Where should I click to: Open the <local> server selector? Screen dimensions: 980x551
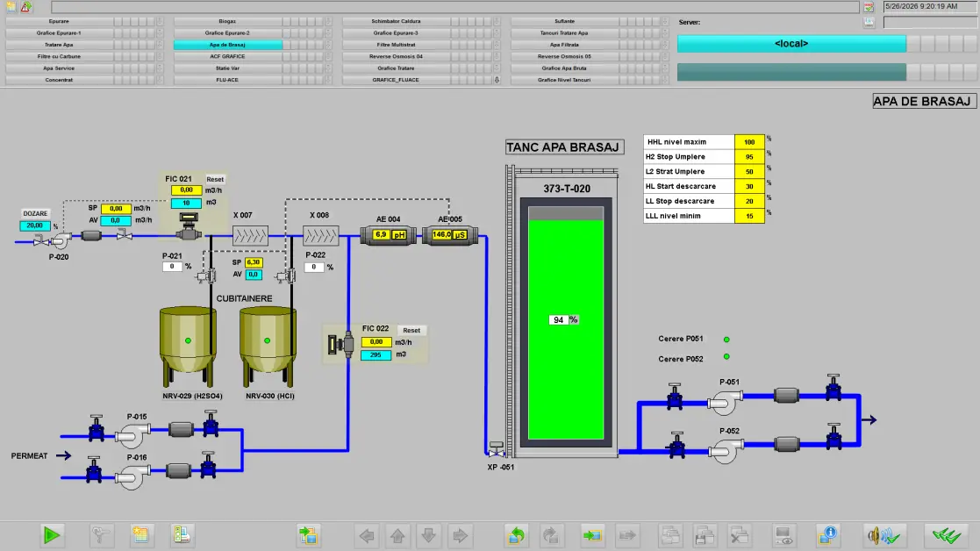791,43
